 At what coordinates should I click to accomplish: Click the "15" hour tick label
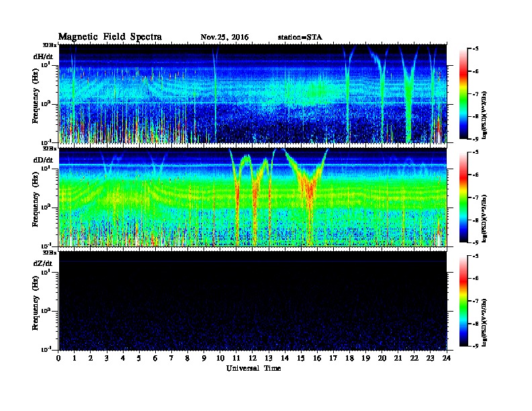(301, 359)
